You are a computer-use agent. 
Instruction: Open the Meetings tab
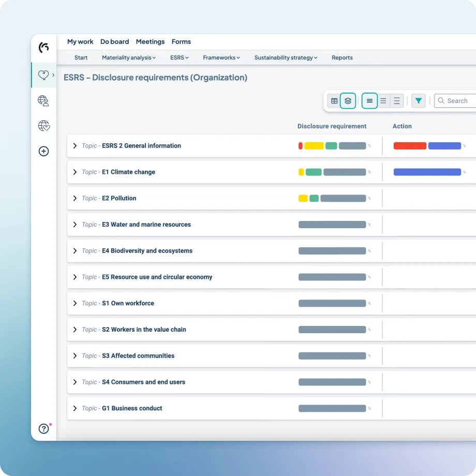pyautogui.click(x=150, y=42)
